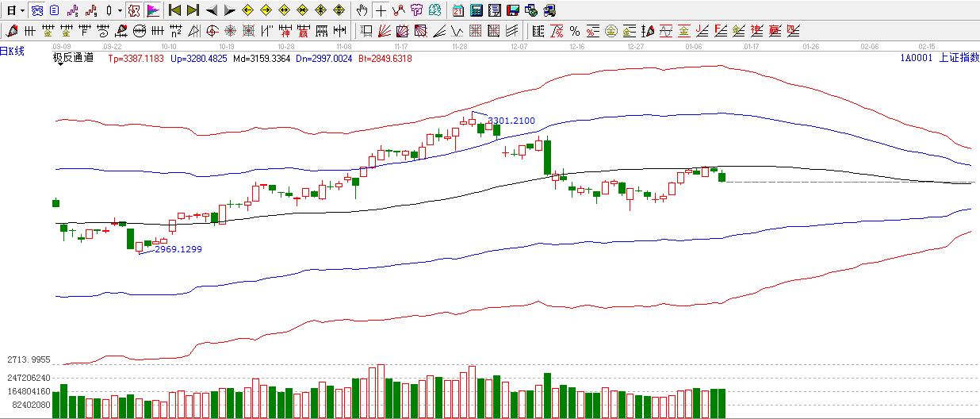This screenshot has height=419, width=980.
Task: Expand the small triangle under 极反通道
Action: [60, 64]
